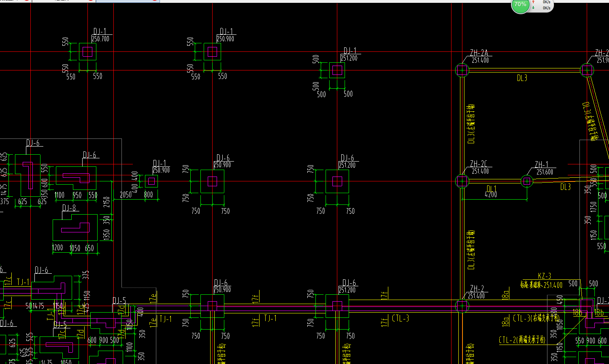Viewport: 609px width, 364px height.
Task: Click the 800 dimension next to 2050
Action: click(149, 195)
